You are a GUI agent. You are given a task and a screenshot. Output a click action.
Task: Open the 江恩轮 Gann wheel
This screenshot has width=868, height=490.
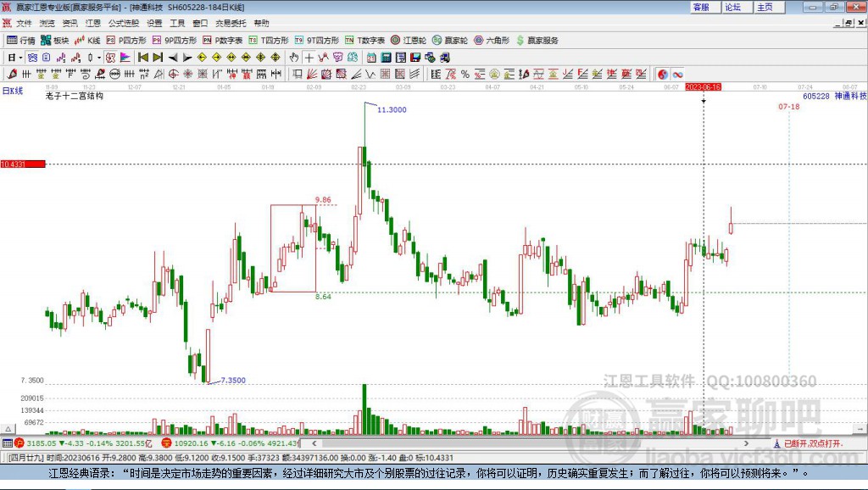pyautogui.click(x=409, y=41)
